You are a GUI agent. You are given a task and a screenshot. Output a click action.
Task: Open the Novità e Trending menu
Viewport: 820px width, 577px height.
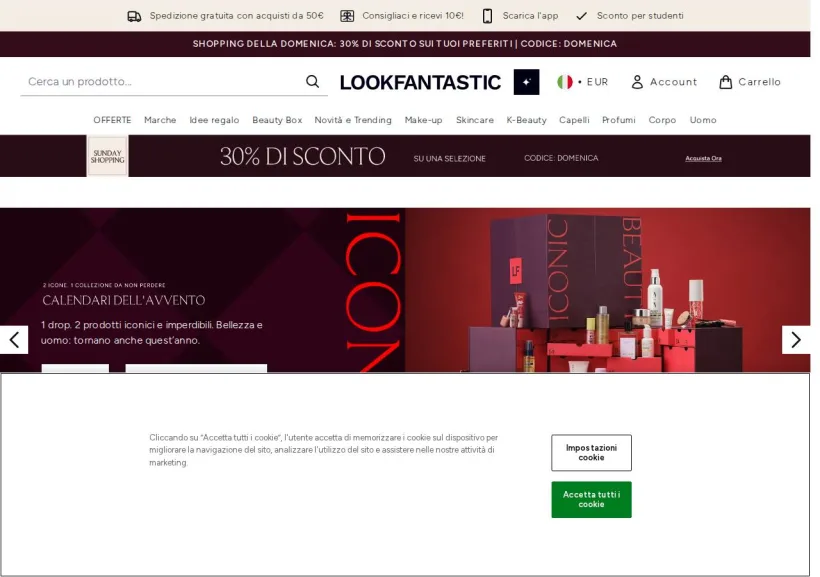tap(353, 120)
